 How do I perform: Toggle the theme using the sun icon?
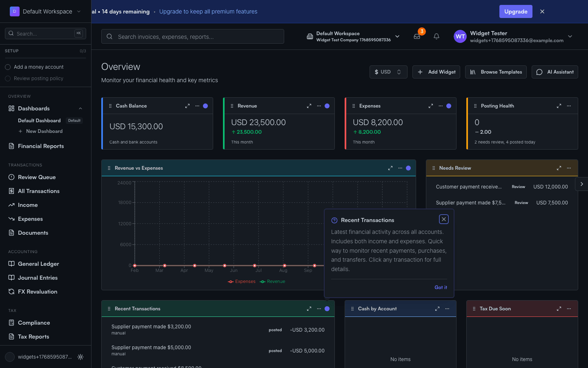tap(80, 357)
